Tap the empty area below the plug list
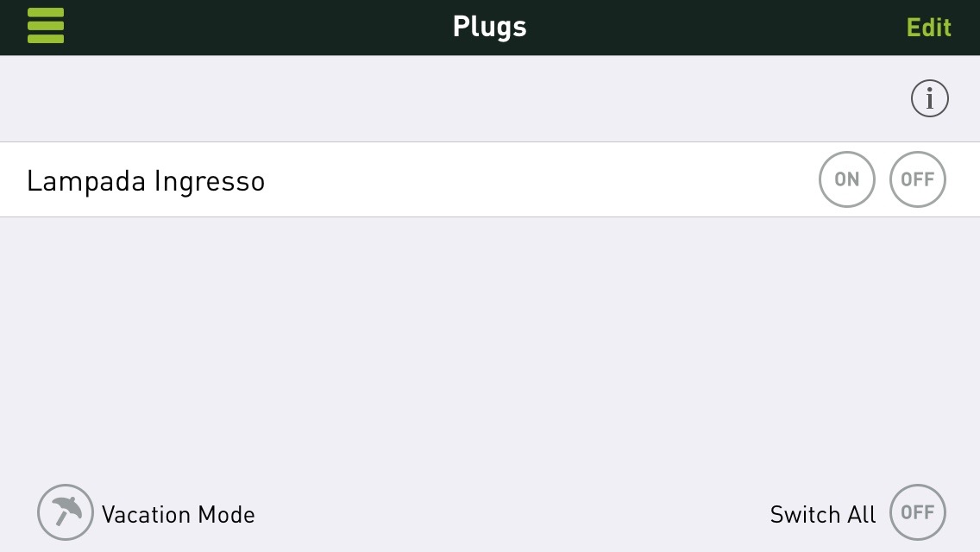The image size is (980, 552). point(490,345)
